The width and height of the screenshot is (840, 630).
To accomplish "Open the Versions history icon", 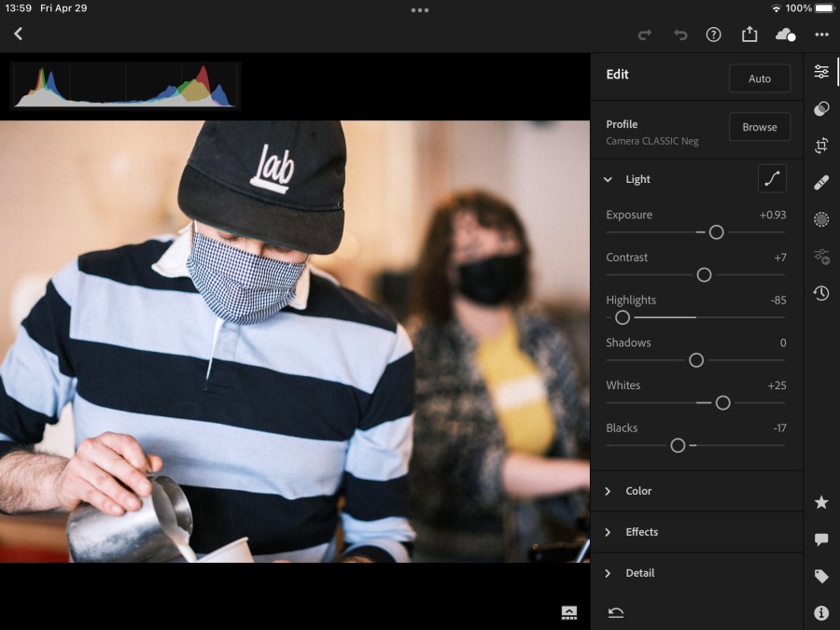I will click(x=821, y=293).
